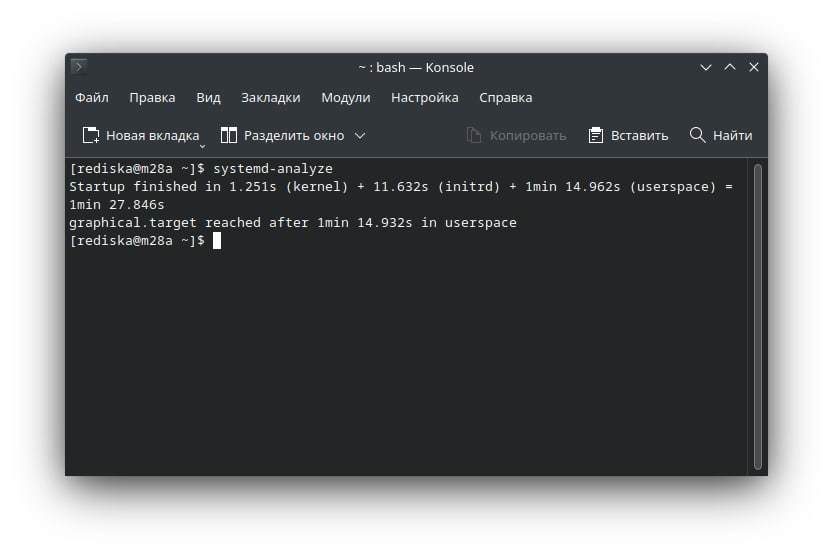This screenshot has width=833, height=553.
Task: Expand the small arrow under Новая вкладка
Action: pos(201,145)
